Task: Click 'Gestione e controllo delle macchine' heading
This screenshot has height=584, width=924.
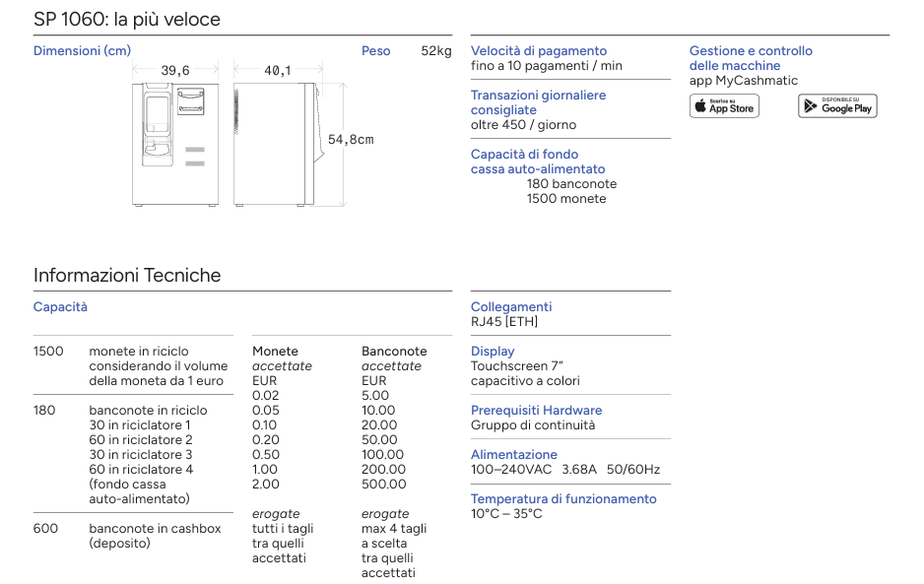Action: (x=751, y=58)
